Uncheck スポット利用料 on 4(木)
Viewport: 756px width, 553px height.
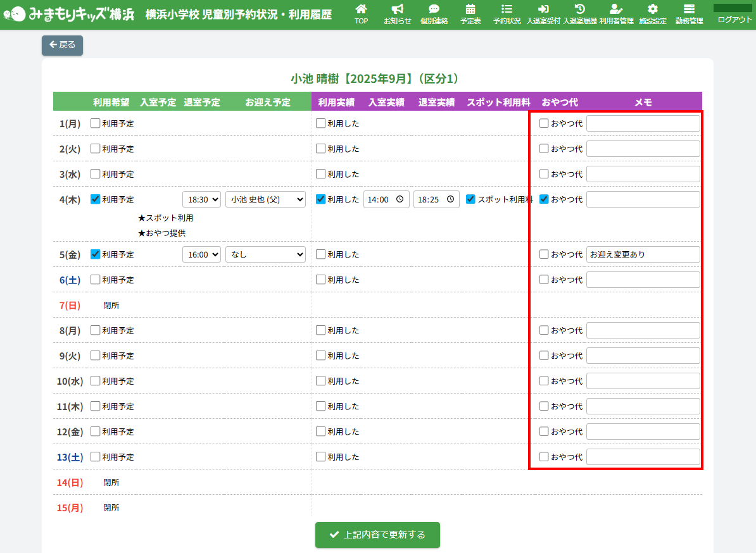tap(470, 199)
